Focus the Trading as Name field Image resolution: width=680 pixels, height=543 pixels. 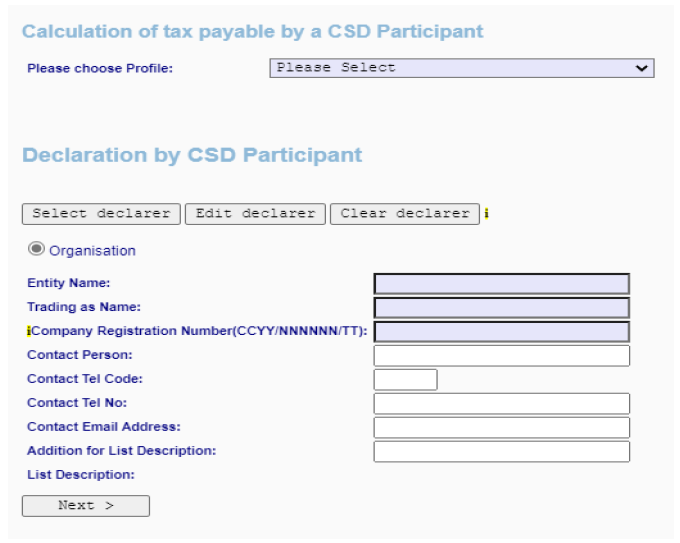point(502,308)
